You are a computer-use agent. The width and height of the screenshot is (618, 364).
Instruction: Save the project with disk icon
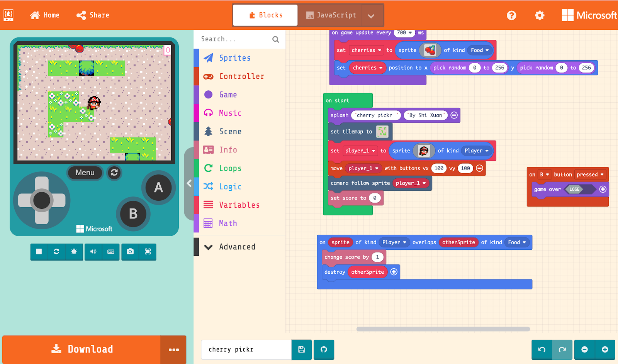pyautogui.click(x=302, y=349)
